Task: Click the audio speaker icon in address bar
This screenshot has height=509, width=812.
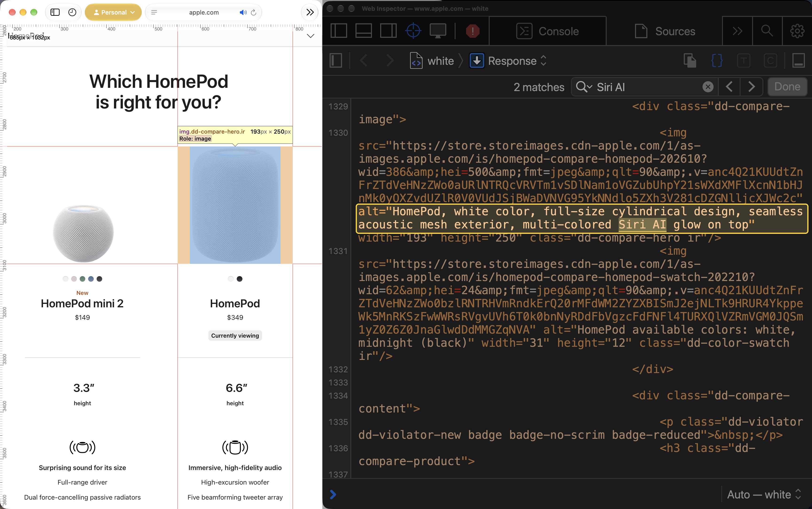Action: (x=243, y=12)
